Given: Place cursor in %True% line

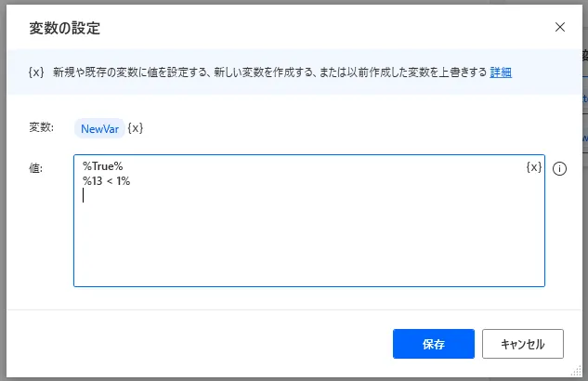Looking at the screenshot, I should pos(103,166).
